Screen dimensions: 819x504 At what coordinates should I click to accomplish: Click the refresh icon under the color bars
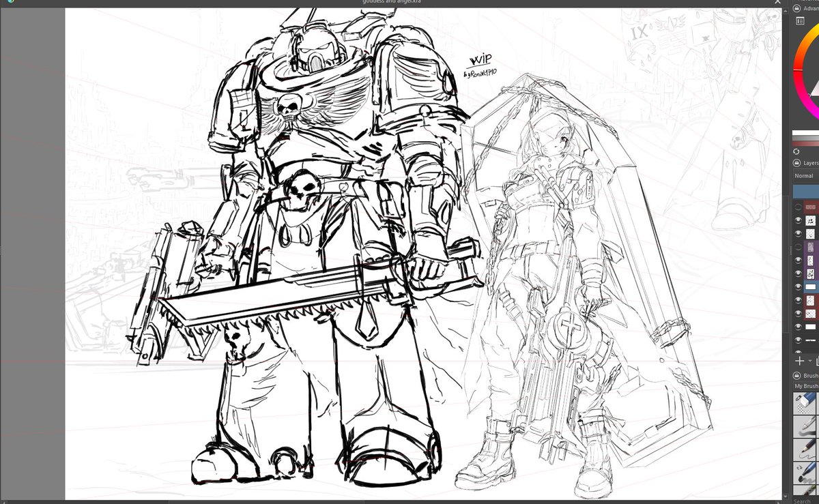click(x=796, y=151)
